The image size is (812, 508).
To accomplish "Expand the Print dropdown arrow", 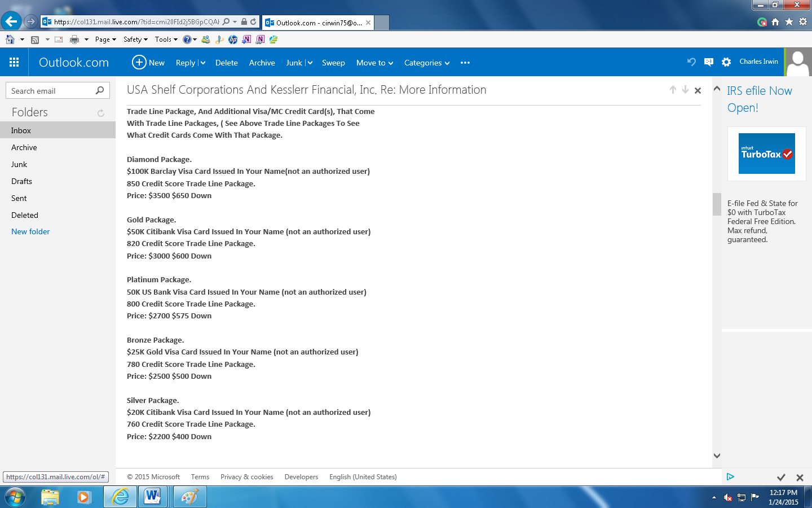I will tap(86, 40).
